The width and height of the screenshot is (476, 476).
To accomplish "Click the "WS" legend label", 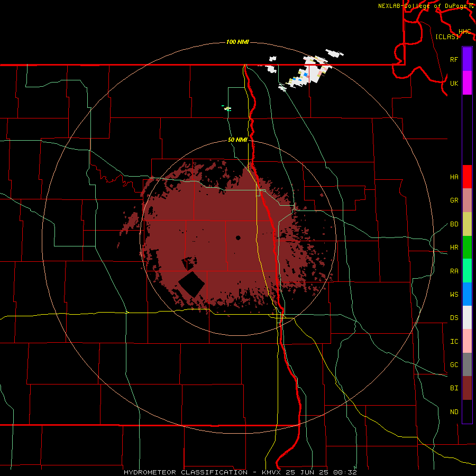I will [454, 294].
